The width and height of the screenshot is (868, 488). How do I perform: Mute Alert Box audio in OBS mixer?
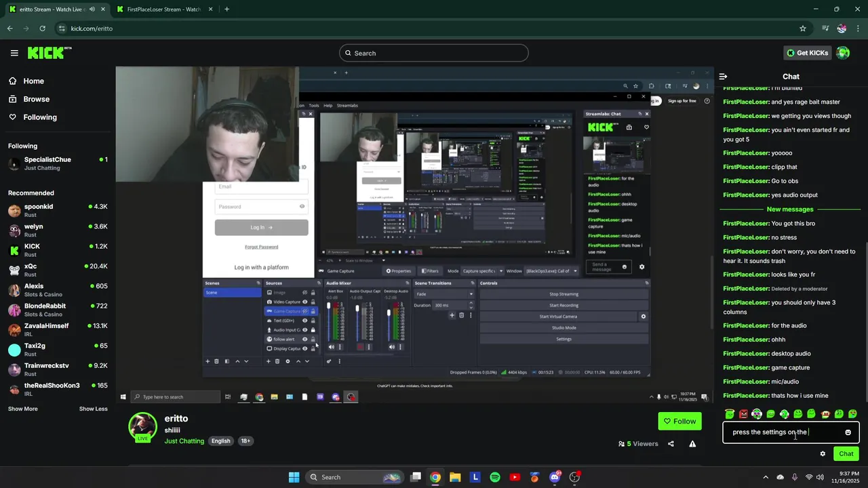click(x=331, y=347)
